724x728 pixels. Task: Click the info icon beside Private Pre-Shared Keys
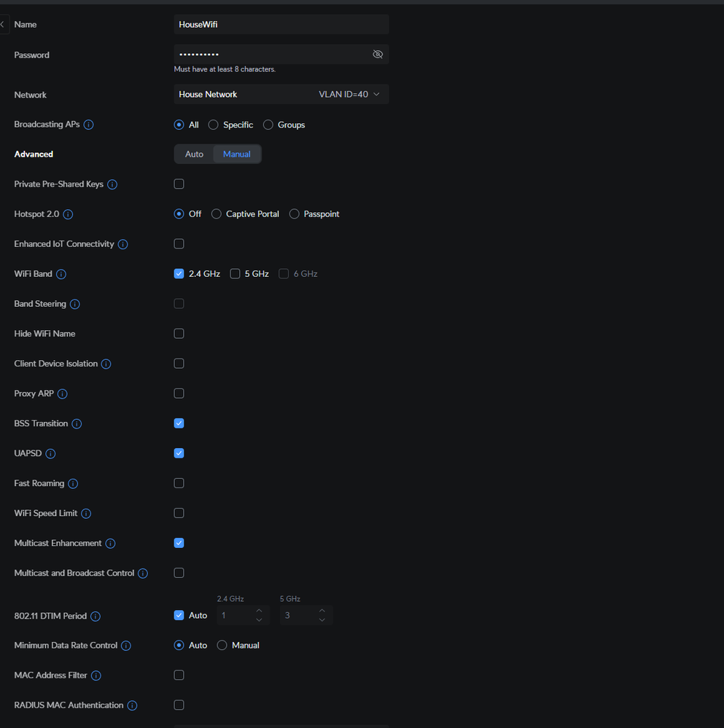[x=112, y=184]
